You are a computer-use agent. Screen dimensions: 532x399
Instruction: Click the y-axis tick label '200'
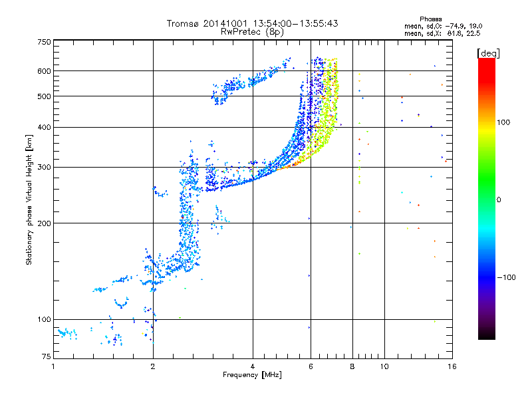click(x=44, y=223)
